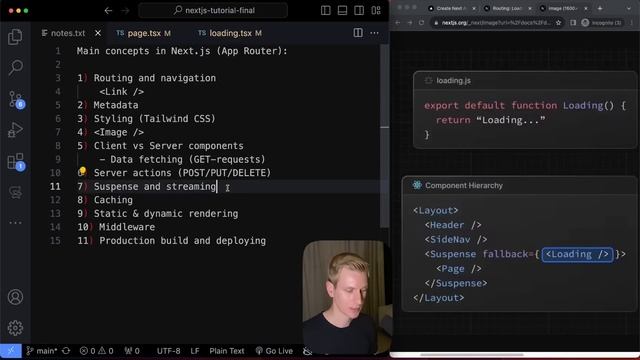Open the Manage gear in VS Code

(15, 328)
